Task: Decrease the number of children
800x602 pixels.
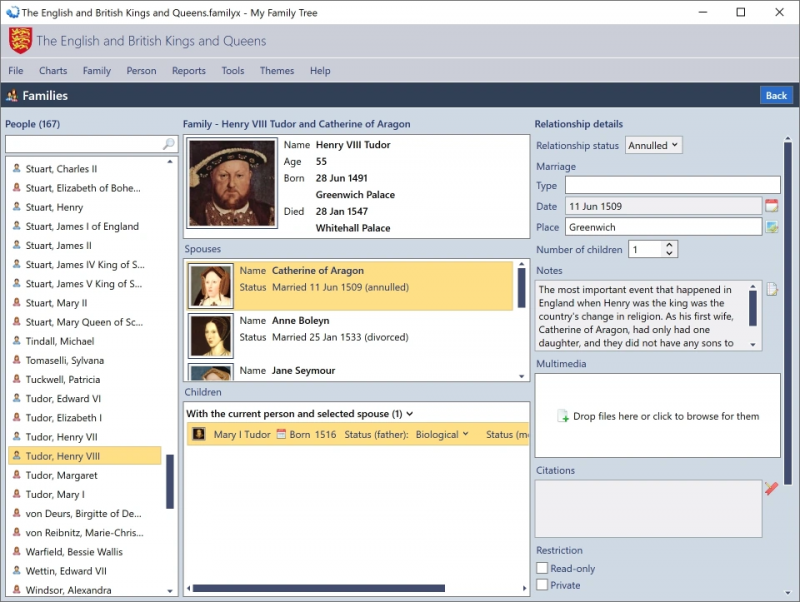Action: click(x=669, y=253)
